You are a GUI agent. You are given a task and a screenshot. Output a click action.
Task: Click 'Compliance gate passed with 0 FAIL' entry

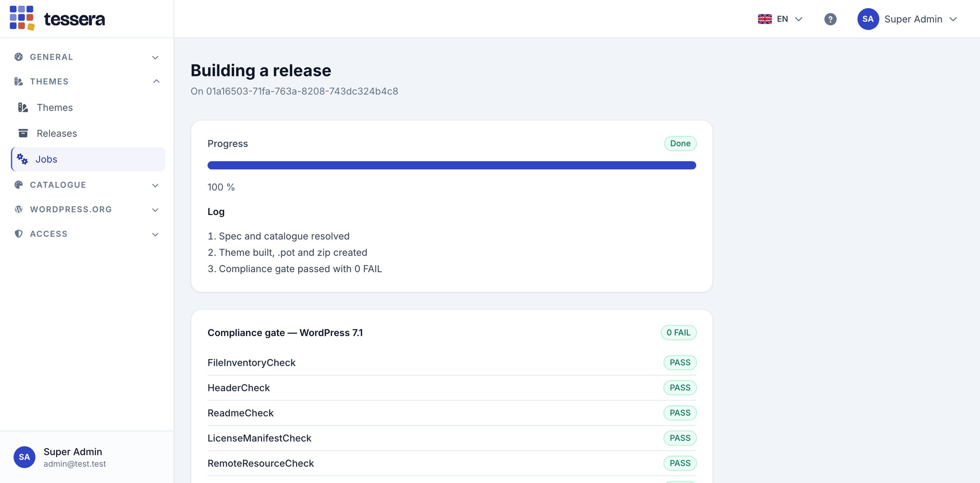[x=301, y=269]
